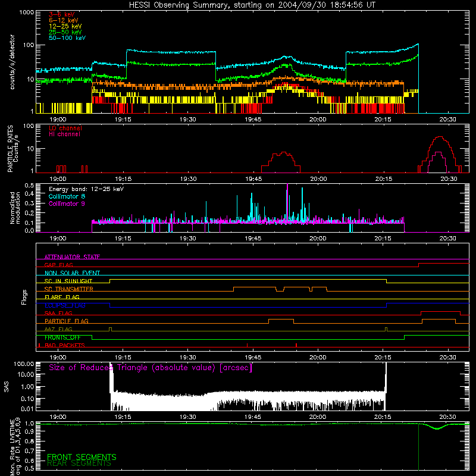Click the 'Normalized modulation' axis label

tap(15, 208)
